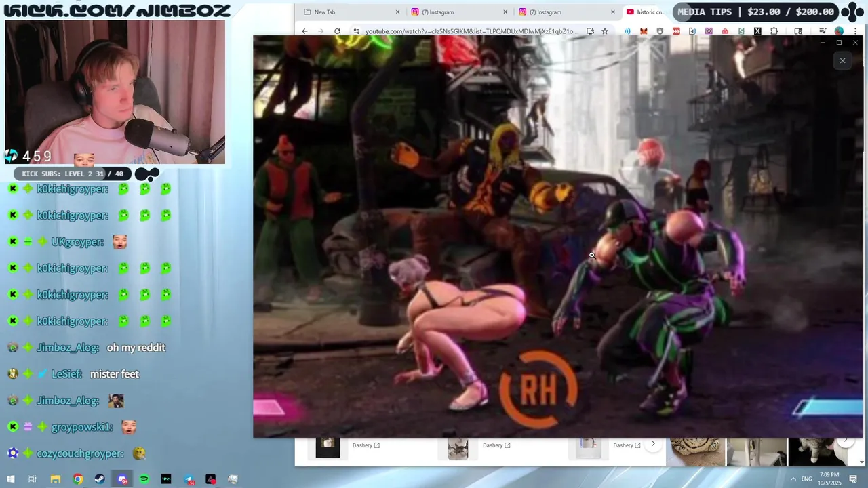This screenshot has height=488, width=868.
Task: Click the MetaMask fox extension icon
Action: tap(644, 31)
